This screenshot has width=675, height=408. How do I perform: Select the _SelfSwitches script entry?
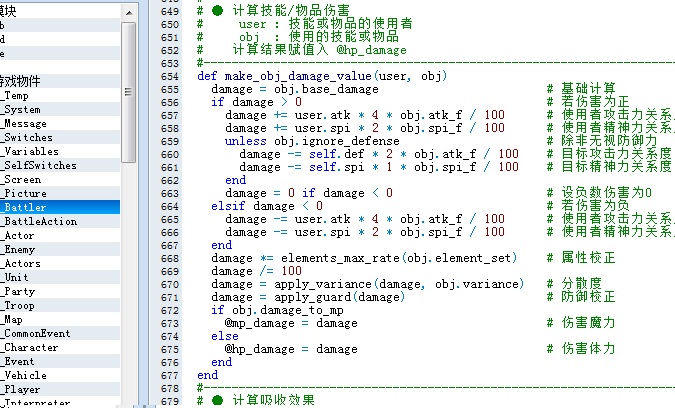[x=60, y=165]
